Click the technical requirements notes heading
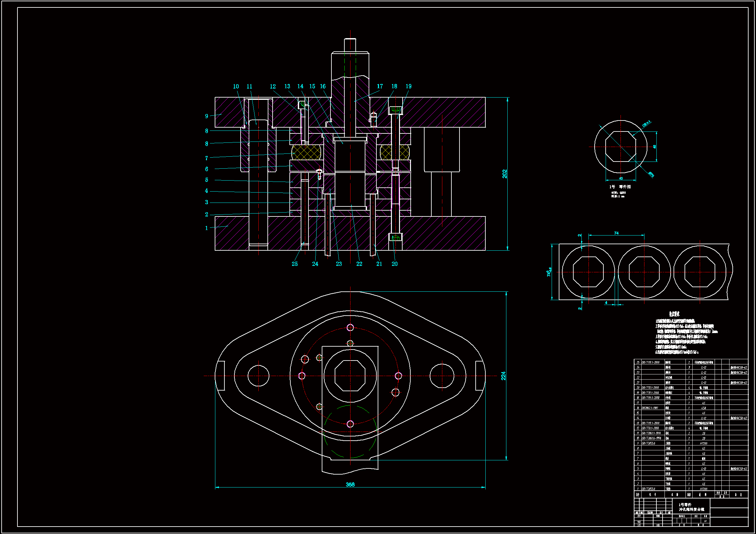This screenshot has height=534, width=756. click(674, 314)
